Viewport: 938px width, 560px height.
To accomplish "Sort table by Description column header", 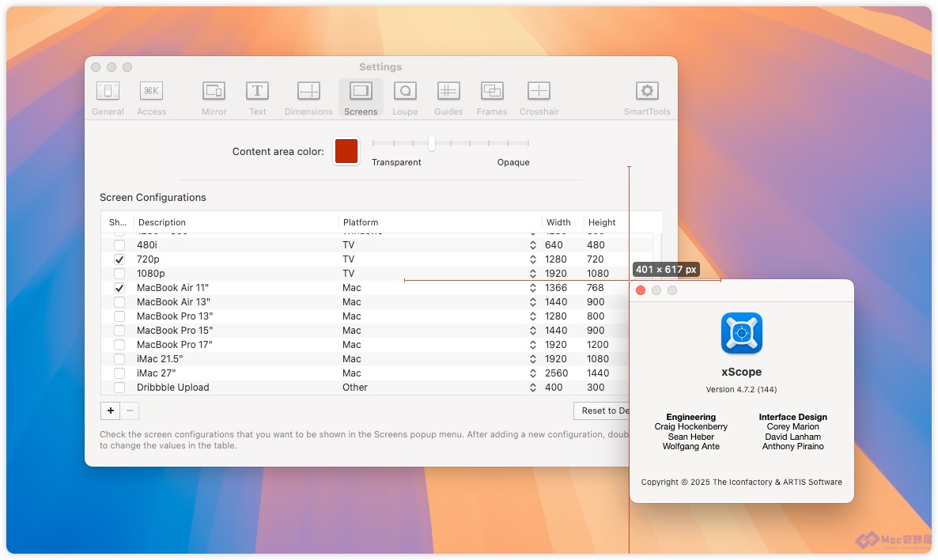I will (236, 222).
